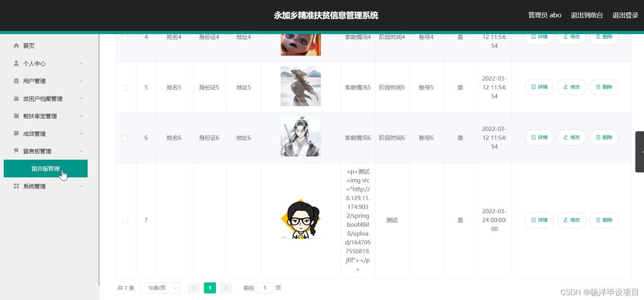Viewport: 644px width, 300px height.
Task: Select the checkbox for row 7
Action: (x=125, y=220)
